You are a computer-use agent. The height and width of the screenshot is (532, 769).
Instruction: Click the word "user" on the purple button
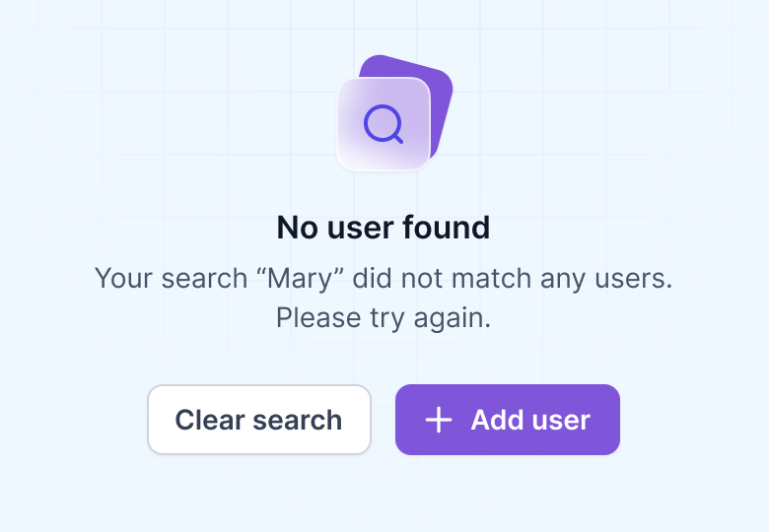tap(563, 420)
